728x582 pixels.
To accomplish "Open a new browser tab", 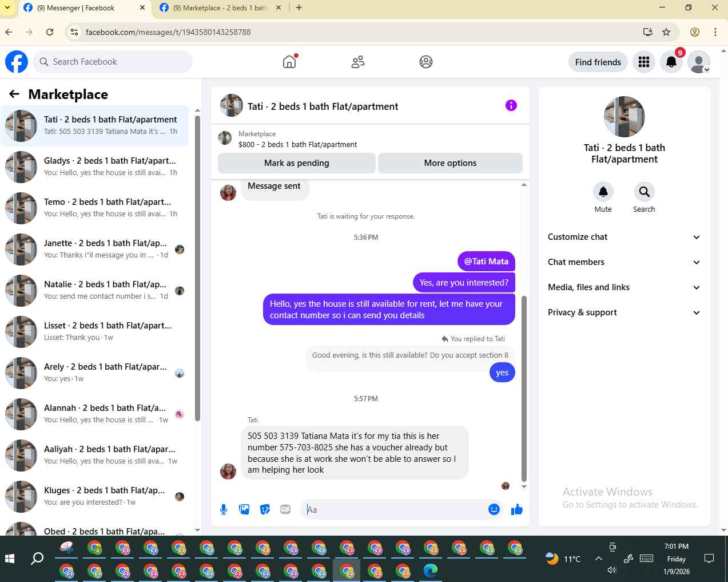I will pyautogui.click(x=299, y=8).
